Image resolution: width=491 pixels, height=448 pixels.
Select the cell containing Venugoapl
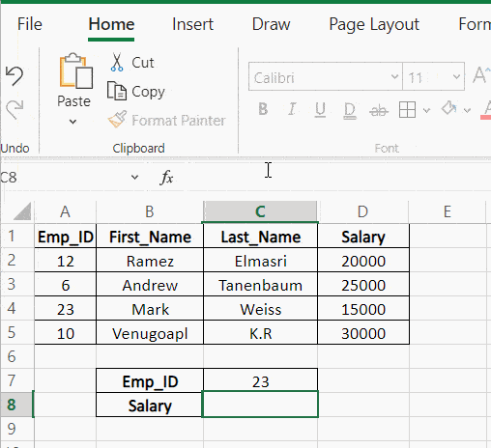[150, 333]
